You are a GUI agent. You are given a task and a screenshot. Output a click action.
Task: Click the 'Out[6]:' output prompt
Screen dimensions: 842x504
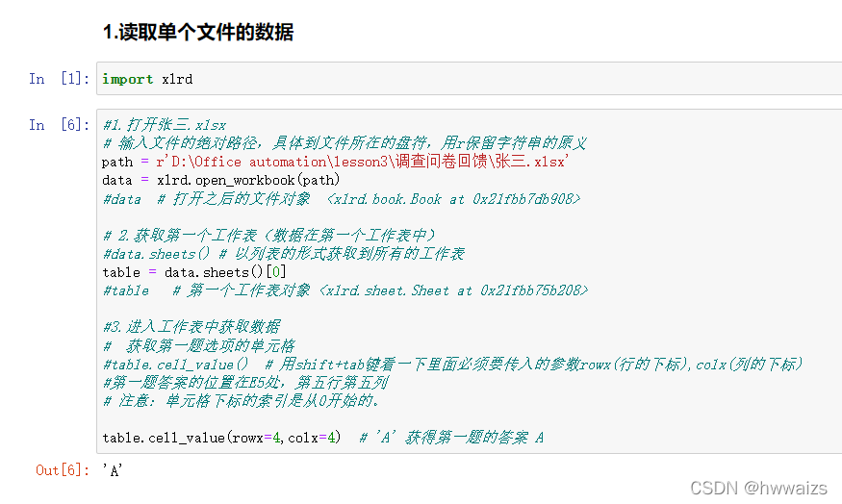point(62,470)
